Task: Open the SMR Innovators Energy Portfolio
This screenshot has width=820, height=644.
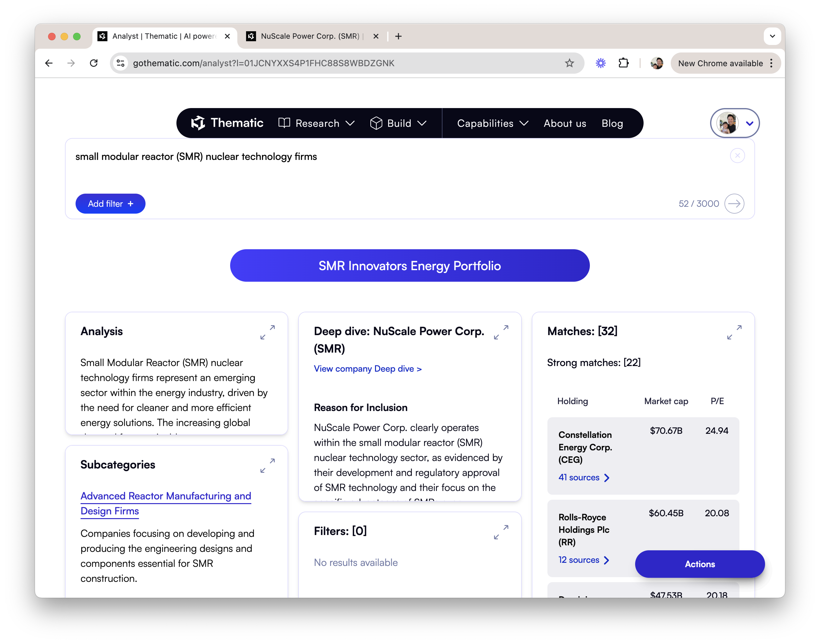Action: 410,265
